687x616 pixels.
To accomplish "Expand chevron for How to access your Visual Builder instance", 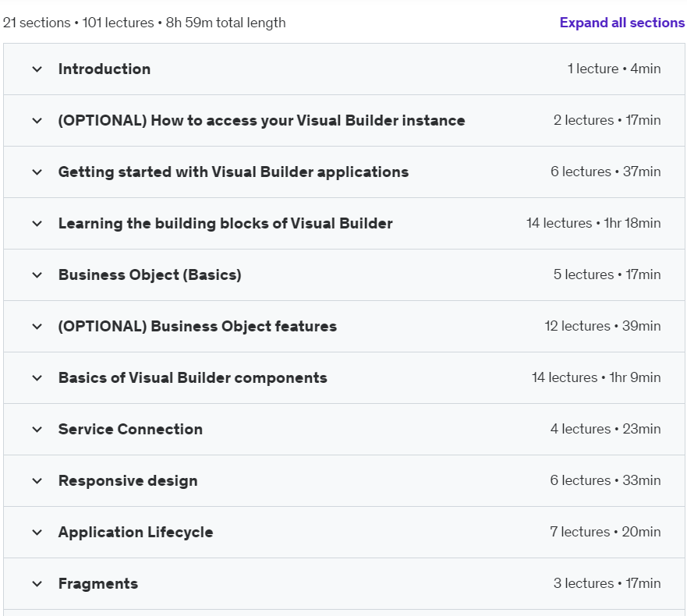I will pos(37,121).
